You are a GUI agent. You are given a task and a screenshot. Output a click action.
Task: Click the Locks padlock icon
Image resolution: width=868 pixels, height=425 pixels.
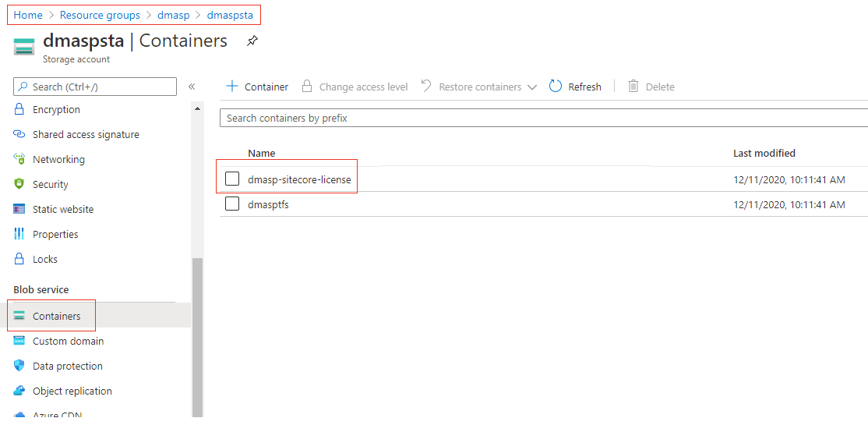click(19, 259)
